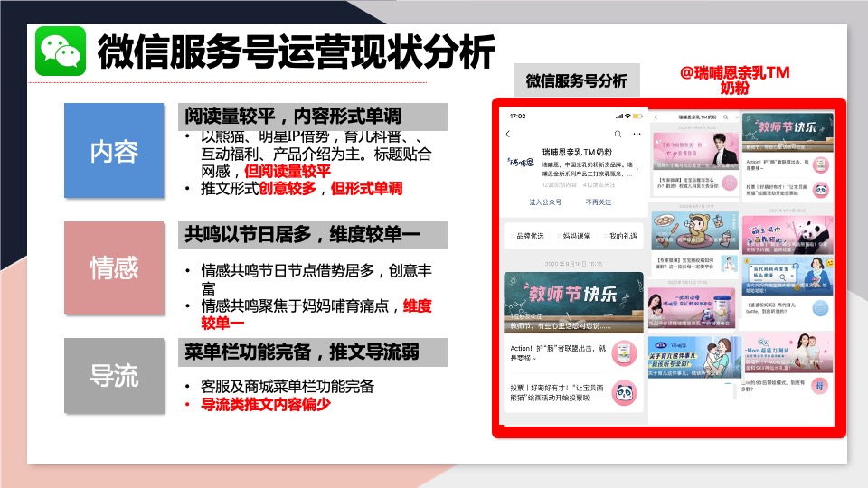
Task: Click the slide title 微信服务号运营现状分析
Action: point(297,52)
